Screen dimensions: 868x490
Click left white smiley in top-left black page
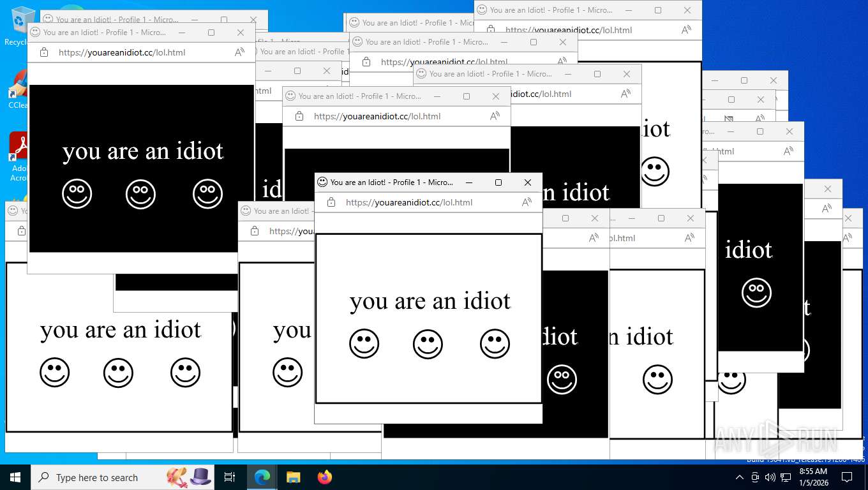click(x=77, y=194)
